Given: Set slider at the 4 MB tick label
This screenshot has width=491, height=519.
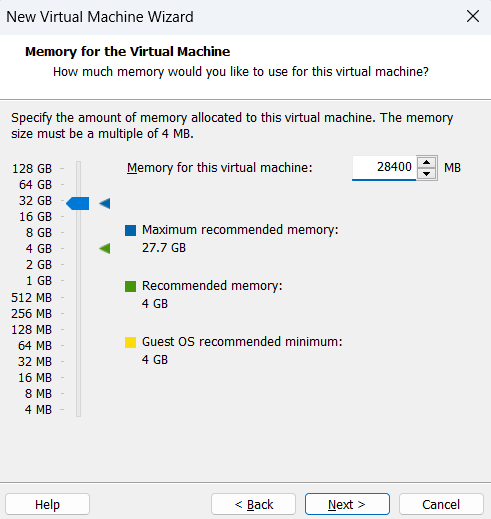Looking at the screenshot, I should (x=38, y=410).
